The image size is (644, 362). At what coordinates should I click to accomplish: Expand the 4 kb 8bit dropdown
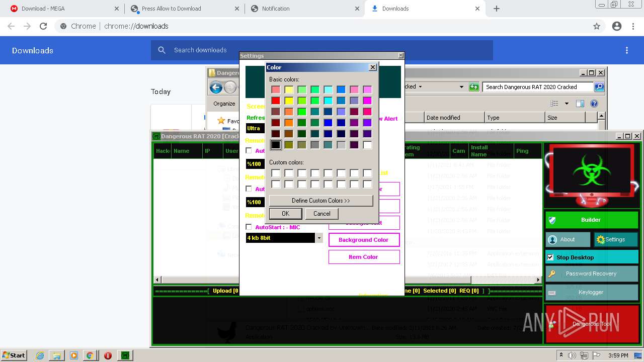pyautogui.click(x=319, y=238)
